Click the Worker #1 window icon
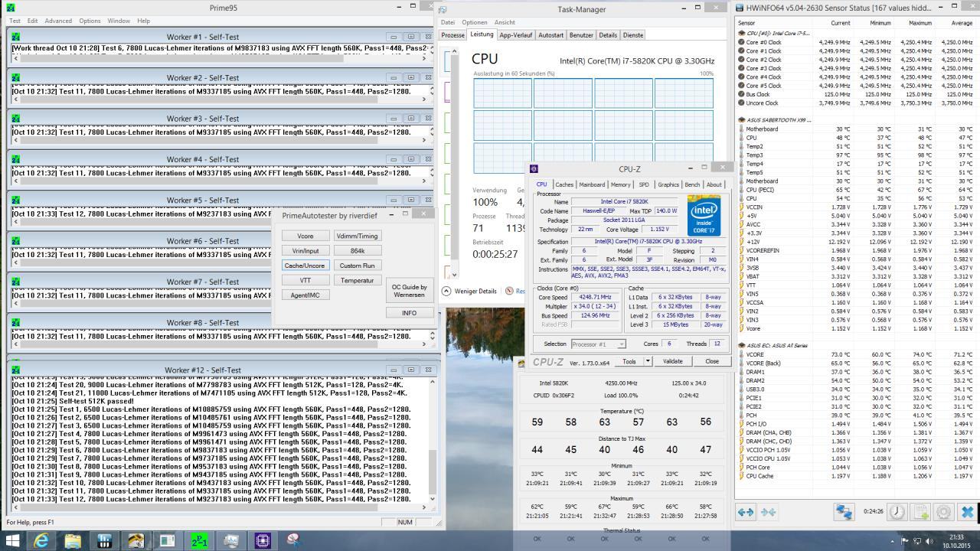 [x=16, y=37]
